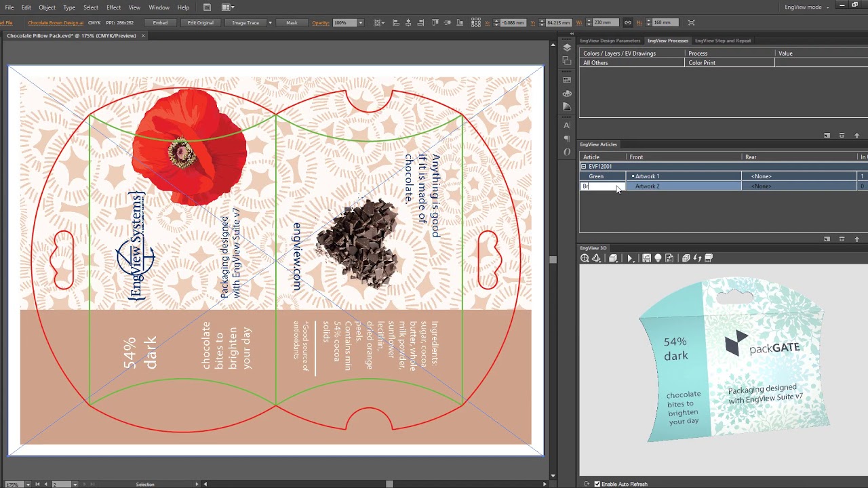Delete item in EngView Processes panel
Image resolution: width=868 pixels, height=488 pixels.
[x=842, y=136]
